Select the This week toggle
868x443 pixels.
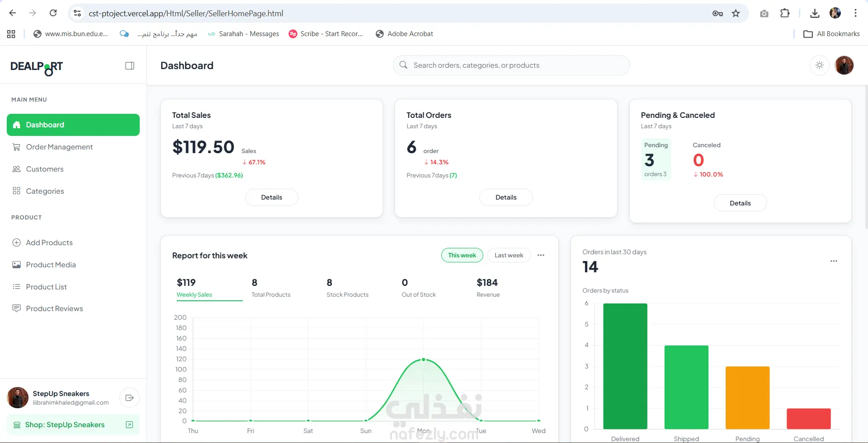462,255
